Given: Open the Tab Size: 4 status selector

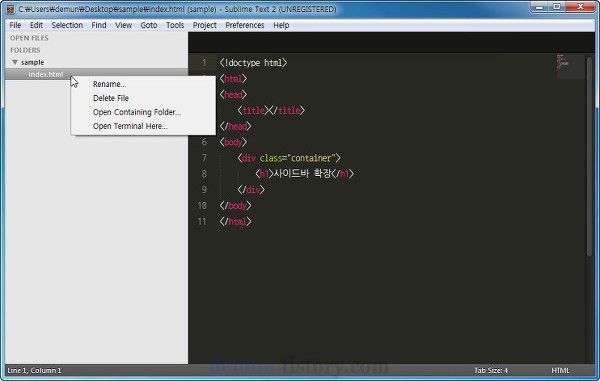Looking at the screenshot, I should tap(491, 370).
